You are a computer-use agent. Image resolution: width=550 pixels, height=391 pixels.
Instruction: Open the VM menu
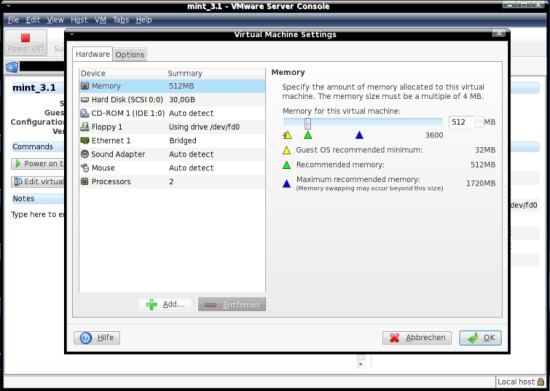[x=100, y=20]
